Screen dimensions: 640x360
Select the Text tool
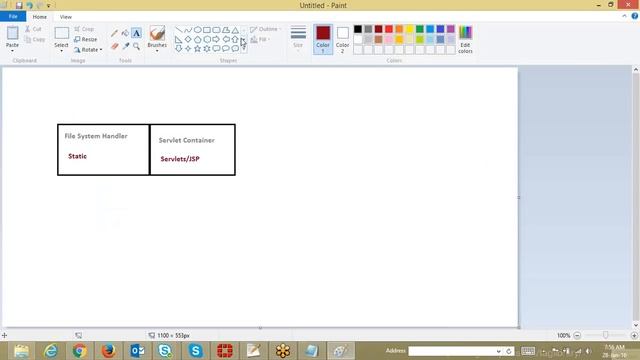click(136, 33)
